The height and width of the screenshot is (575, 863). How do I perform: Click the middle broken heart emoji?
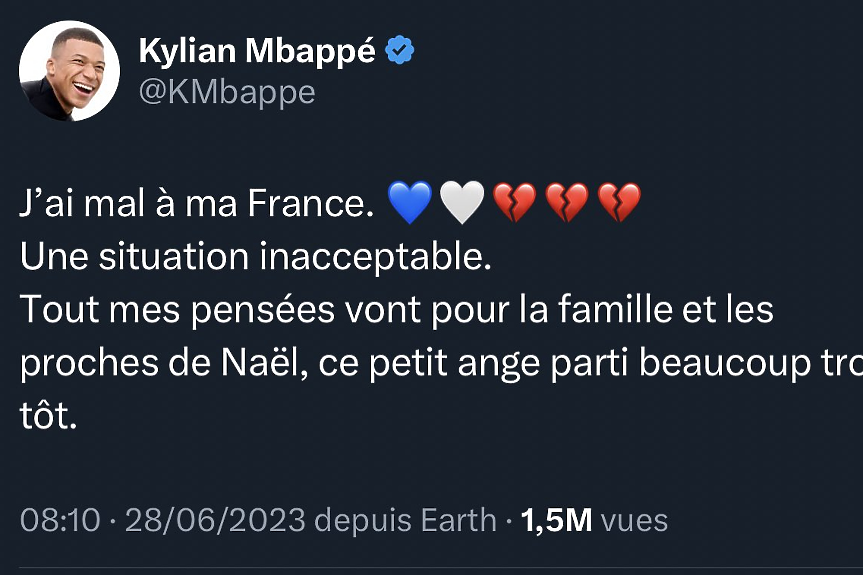pos(567,203)
